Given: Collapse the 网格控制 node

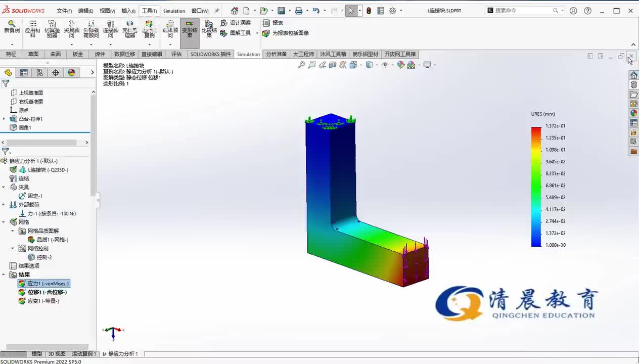Looking at the screenshot, I should click(13, 248).
